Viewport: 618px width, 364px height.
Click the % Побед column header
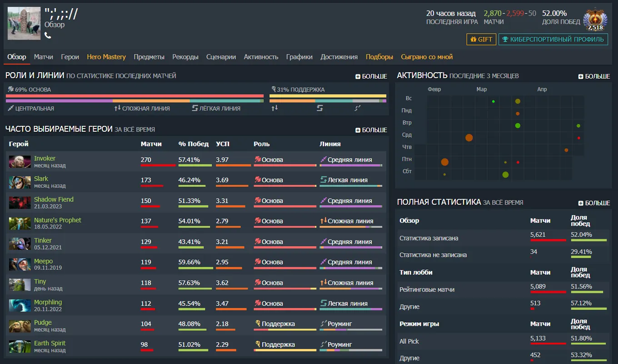(x=194, y=144)
